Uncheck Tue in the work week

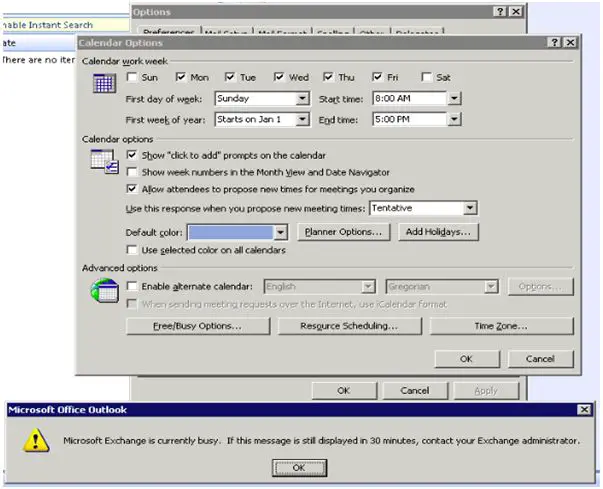point(230,77)
